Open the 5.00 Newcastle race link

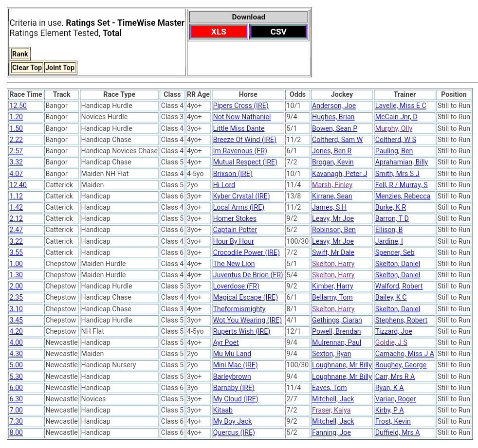(16, 365)
